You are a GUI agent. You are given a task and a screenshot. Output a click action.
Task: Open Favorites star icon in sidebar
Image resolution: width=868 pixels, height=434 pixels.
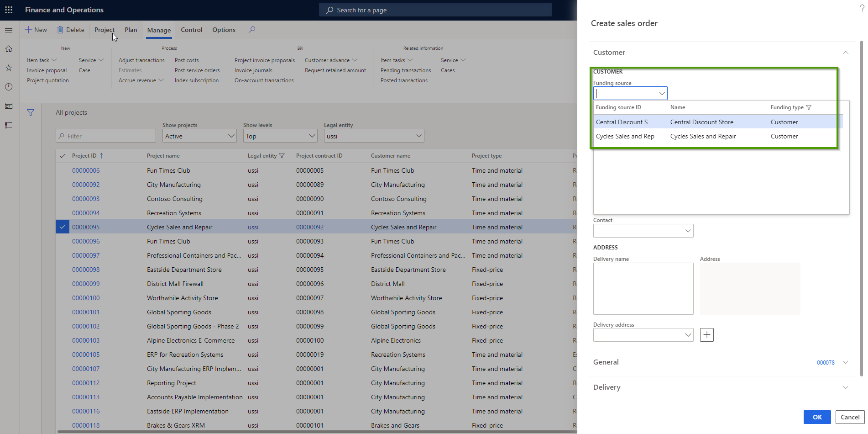8,68
